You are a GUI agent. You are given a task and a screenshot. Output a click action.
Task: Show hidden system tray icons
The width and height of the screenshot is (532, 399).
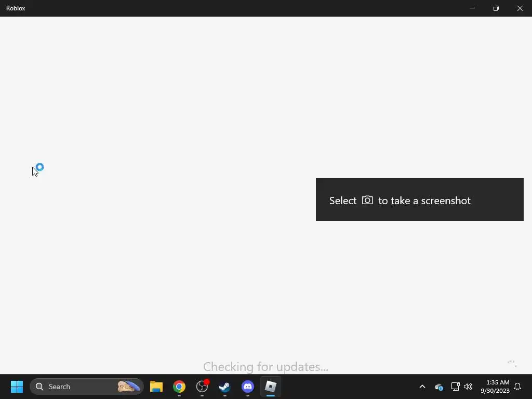[x=422, y=387]
